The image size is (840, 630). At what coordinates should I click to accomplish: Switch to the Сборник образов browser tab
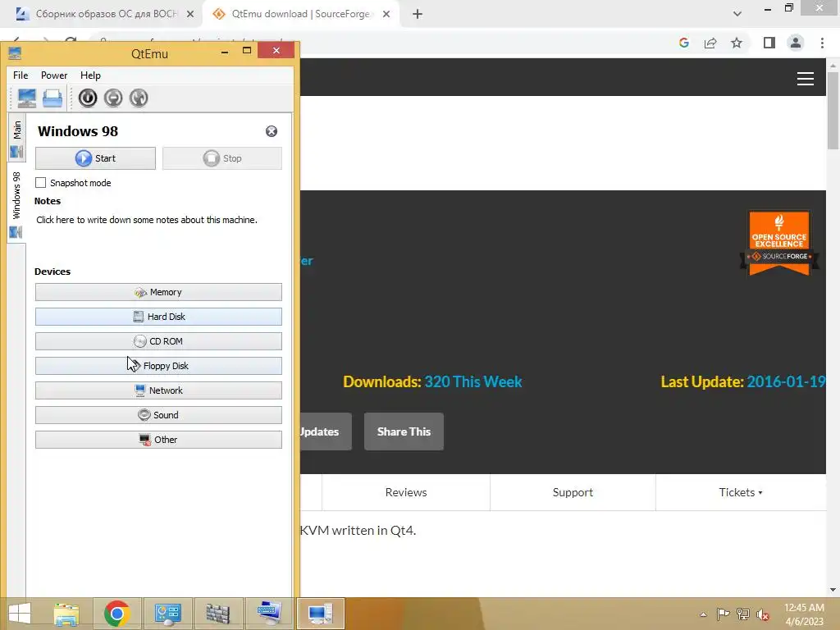point(99,14)
